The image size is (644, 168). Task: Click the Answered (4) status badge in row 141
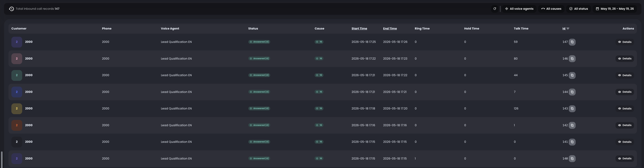pyautogui.click(x=259, y=142)
